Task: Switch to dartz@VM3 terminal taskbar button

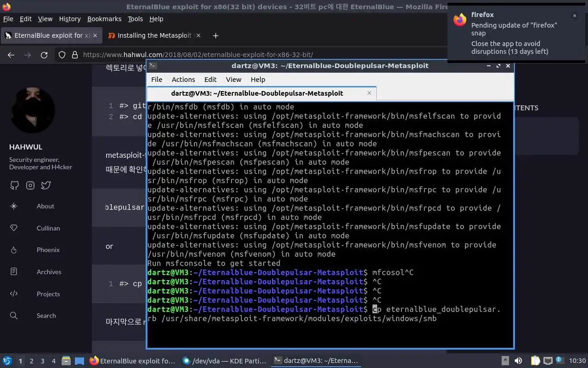Action: point(316,361)
